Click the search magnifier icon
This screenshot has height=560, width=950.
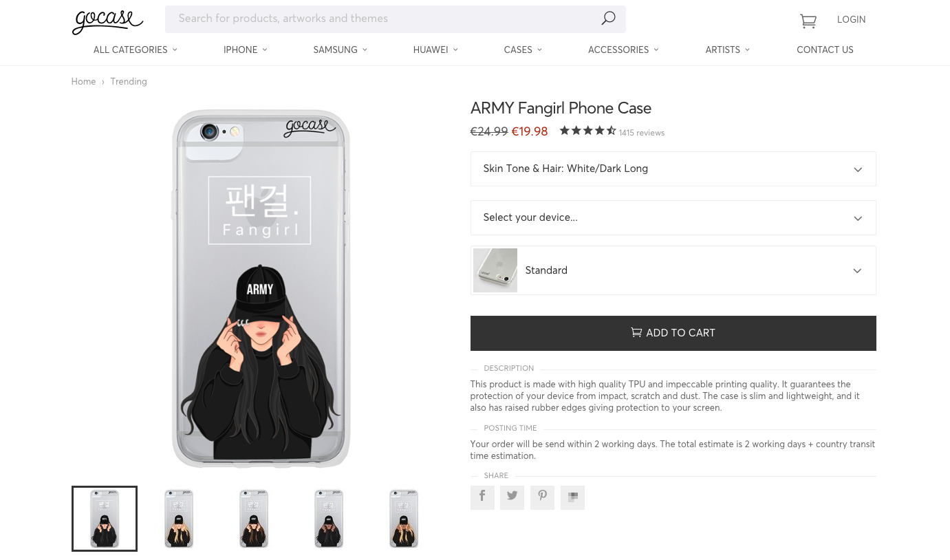tap(608, 19)
